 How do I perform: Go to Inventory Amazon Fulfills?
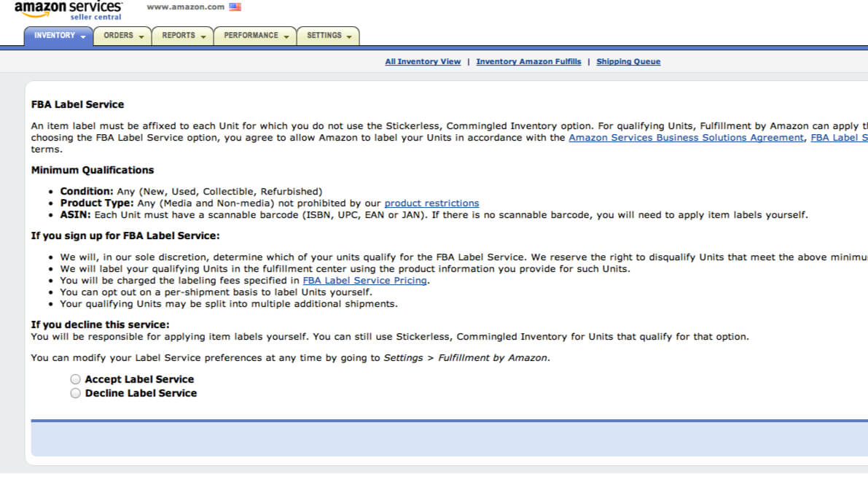[528, 62]
